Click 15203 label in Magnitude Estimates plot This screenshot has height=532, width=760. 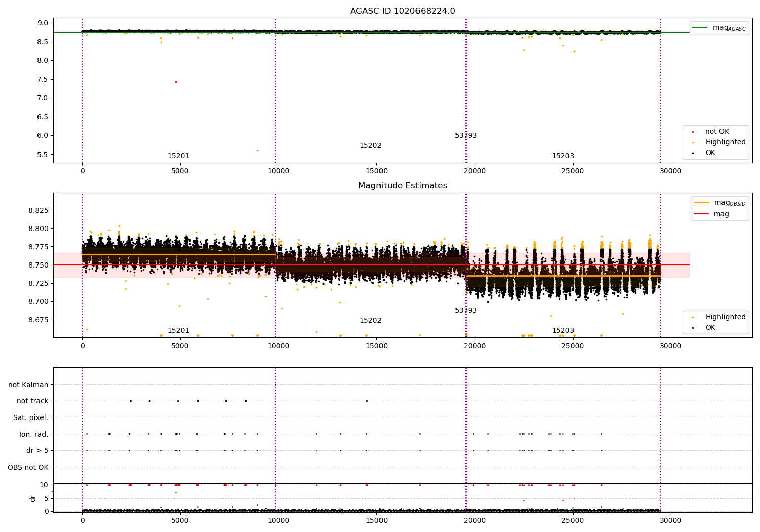[x=563, y=331]
